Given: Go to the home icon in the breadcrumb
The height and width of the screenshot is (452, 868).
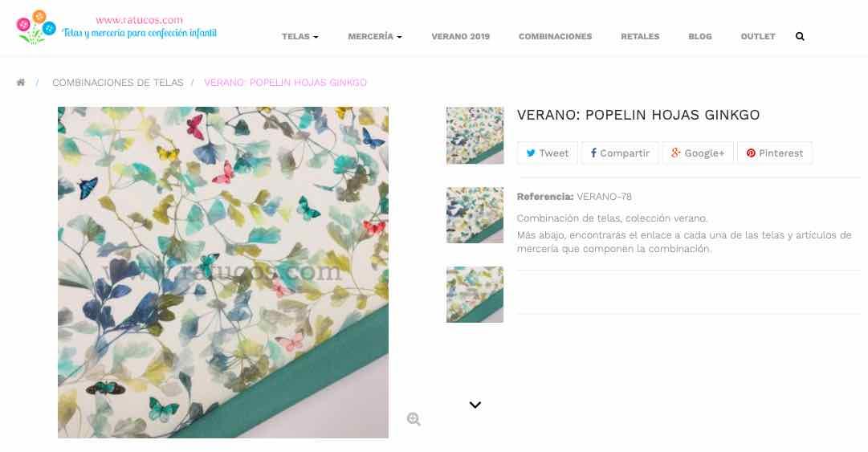Looking at the screenshot, I should [21, 83].
